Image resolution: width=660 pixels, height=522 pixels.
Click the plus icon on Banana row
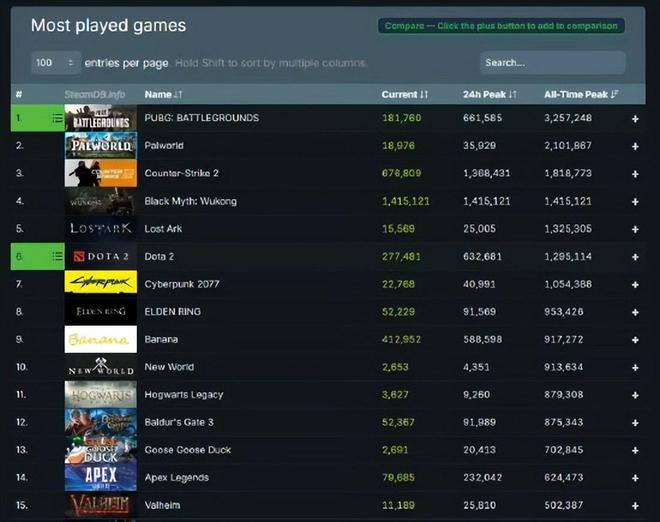pyautogui.click(x=635, y=339)
